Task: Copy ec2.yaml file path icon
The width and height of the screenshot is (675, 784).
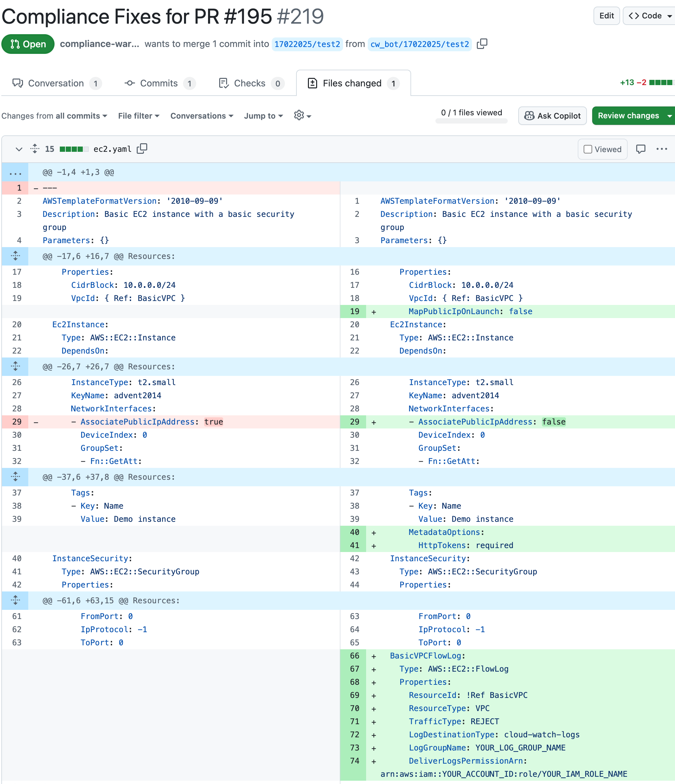Action: pyautogui.click(x=142, y=149)
